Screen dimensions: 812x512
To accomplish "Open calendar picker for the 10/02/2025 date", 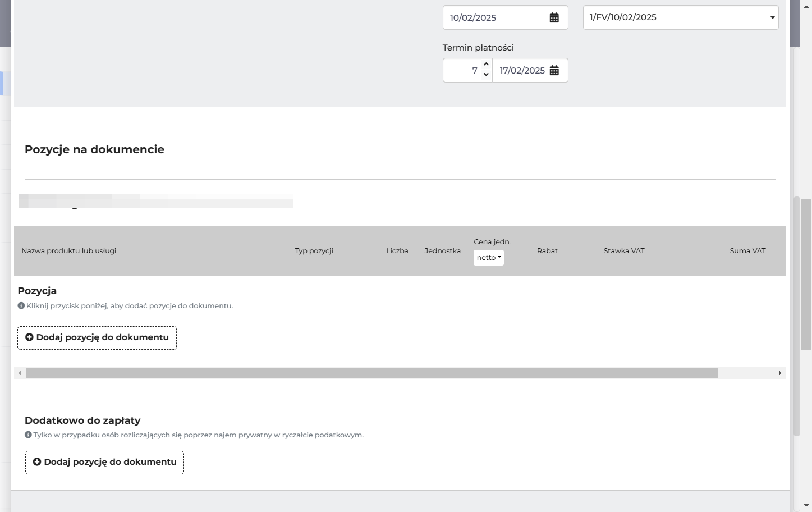I will 554,17.
